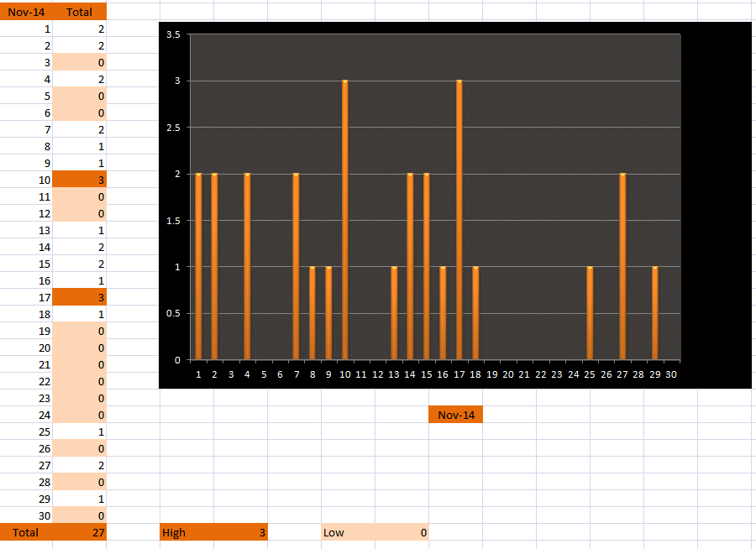The width and height of the screenshot is (756, 549).
Task: Select the total value for day 27
Action: coord(79,465)
